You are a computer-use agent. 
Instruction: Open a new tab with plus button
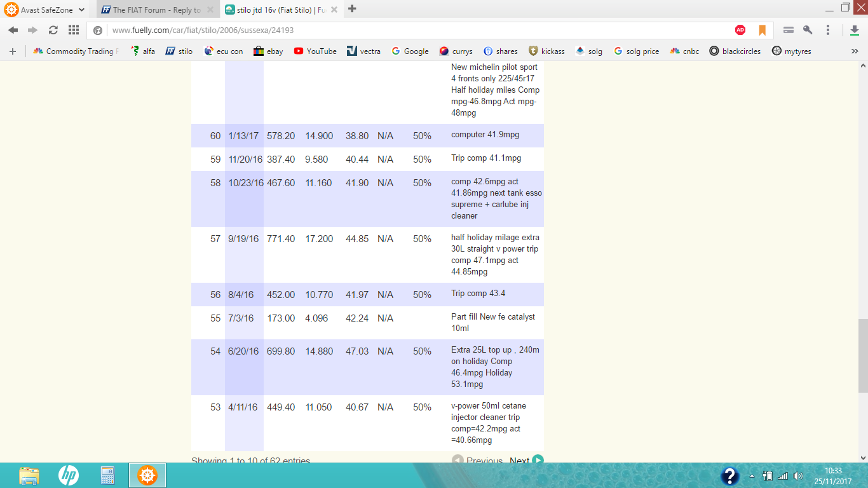point(352,9)
